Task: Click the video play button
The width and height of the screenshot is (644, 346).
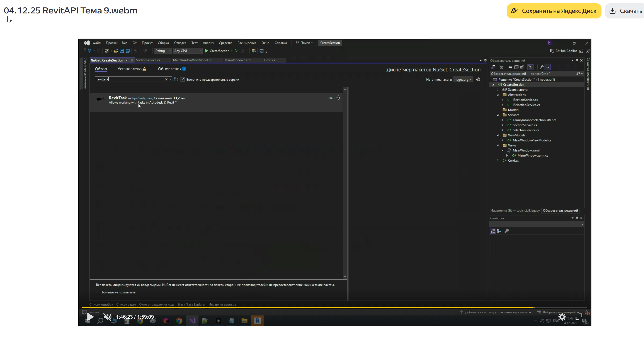Action: pyautogui.click(x=90, y=317)
